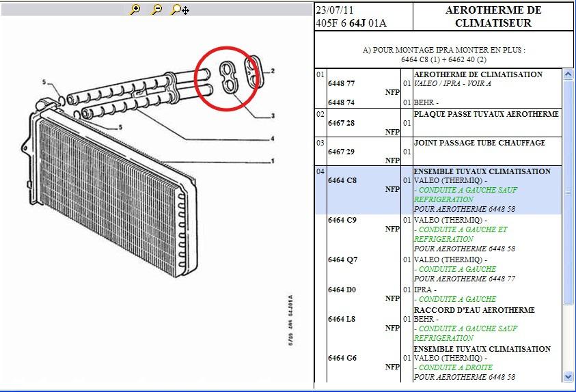Select part number 6464 Q7
Viewport: 576px width, 392px height.
click(342, 260)
